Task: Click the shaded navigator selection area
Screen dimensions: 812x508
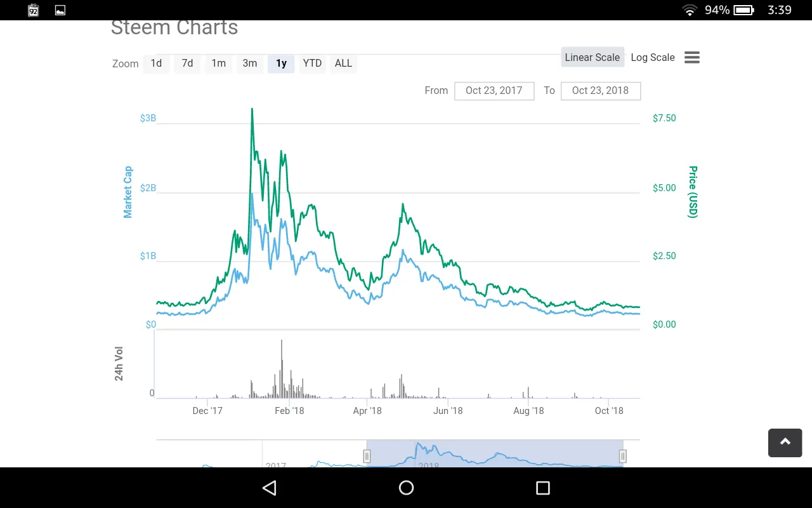Action: point(495,453)
